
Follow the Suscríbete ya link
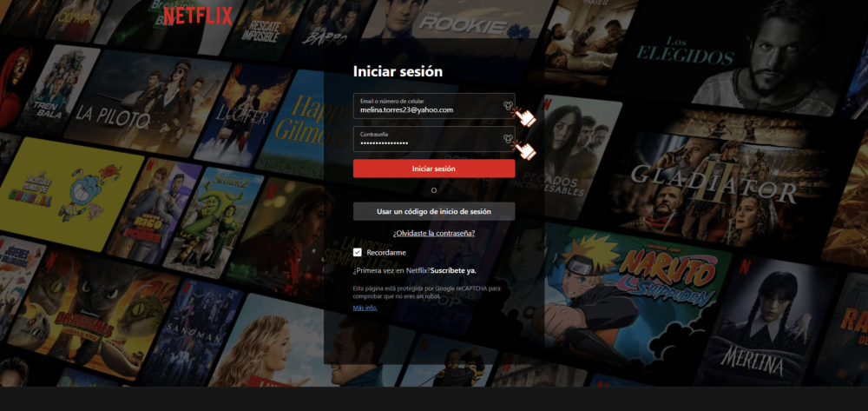453,271
